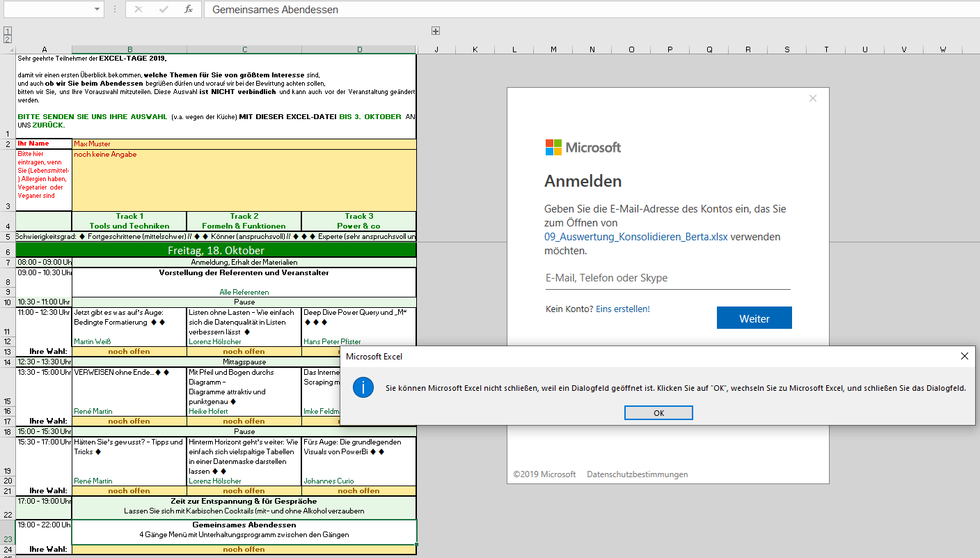This screenshot has height=558, width=980.
Task: Select row header 23
Action: 8,532
